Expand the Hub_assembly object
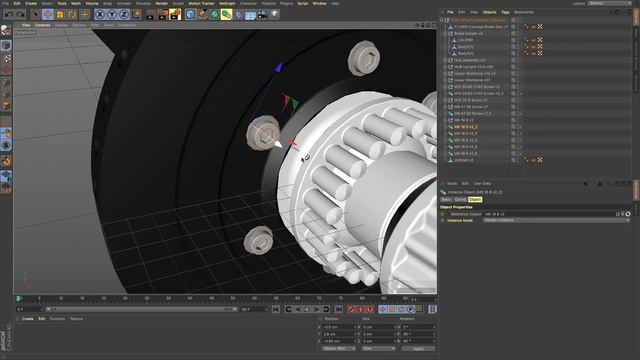The width and height of the screenshot is (640, 360). 445,60
